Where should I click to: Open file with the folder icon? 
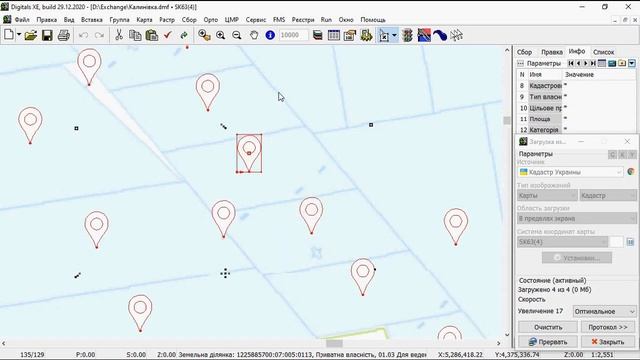31,36
